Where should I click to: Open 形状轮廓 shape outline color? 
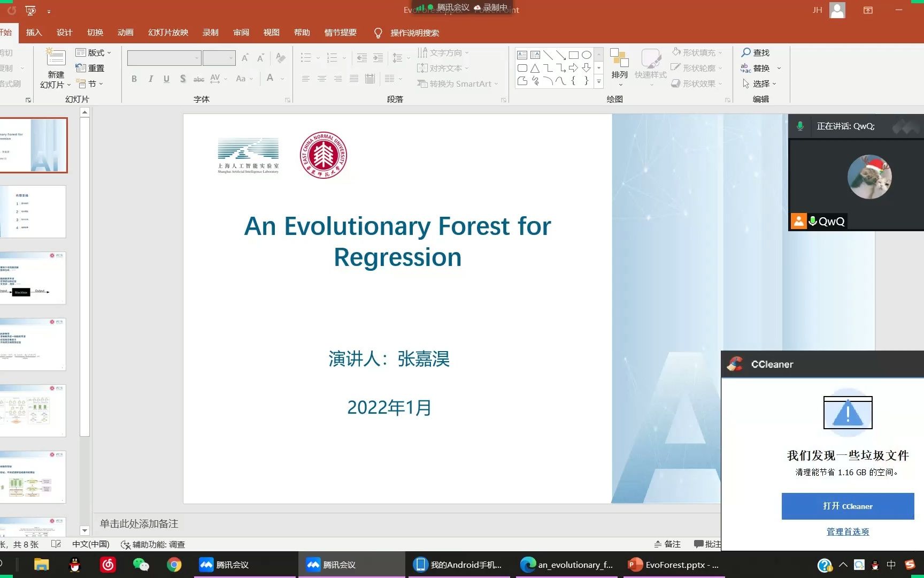(697, 68)
